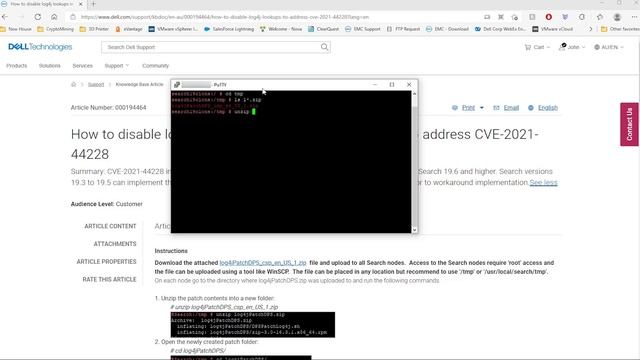The width and height of the screenshot is (640, 360).
Task: Open the New House bookmark folder
Action: point(16,29)
